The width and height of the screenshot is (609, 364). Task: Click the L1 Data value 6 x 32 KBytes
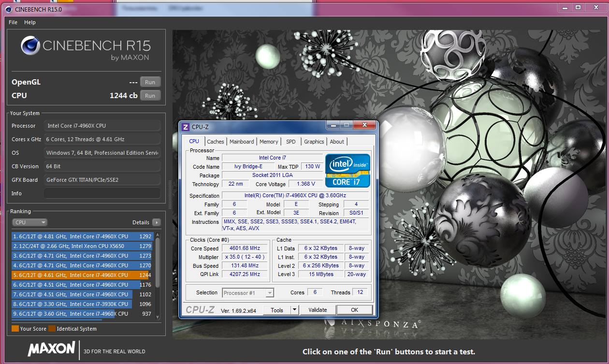tap(321, 248)
